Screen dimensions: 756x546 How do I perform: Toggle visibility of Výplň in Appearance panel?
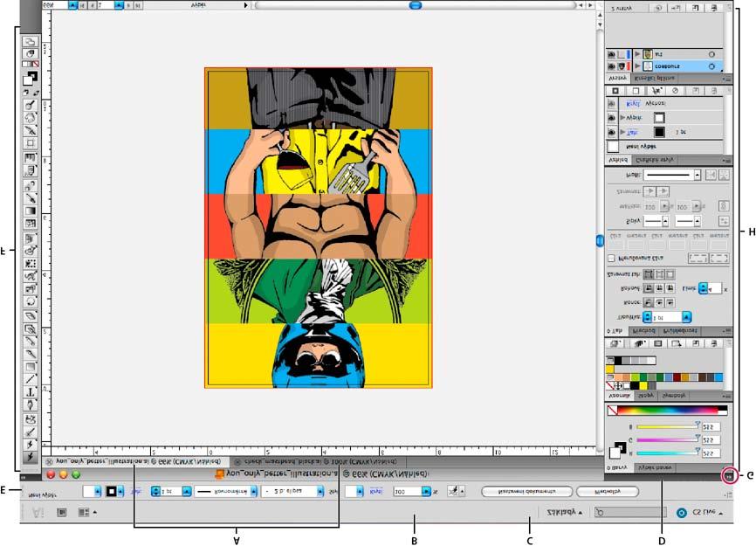tap(612, 118)
